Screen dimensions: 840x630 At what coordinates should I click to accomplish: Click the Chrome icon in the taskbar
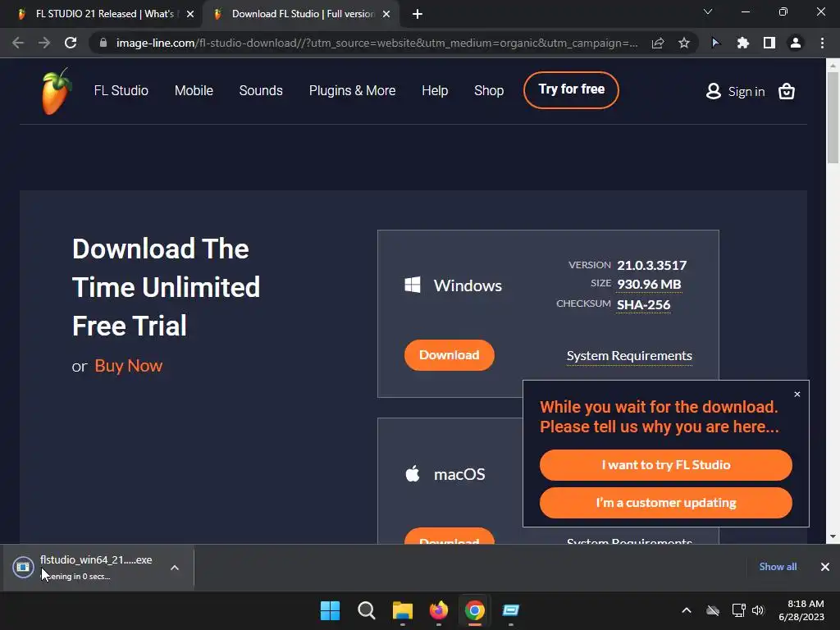(475, 610)
